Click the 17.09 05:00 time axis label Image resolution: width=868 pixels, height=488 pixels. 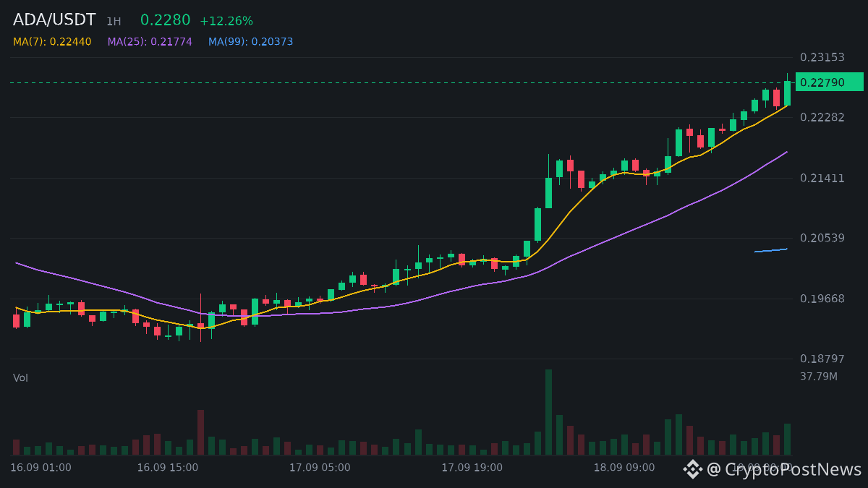(320, 468)
